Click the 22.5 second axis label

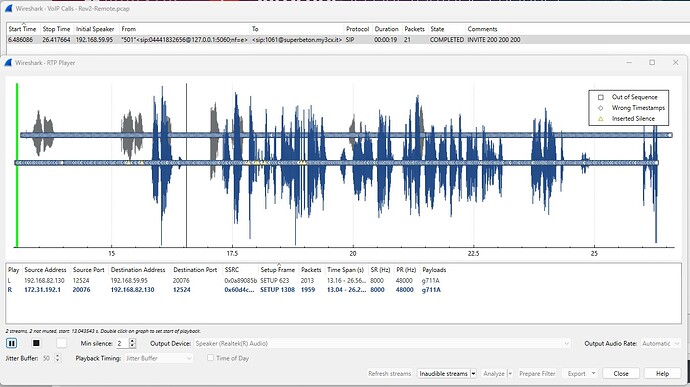(473, 254)
